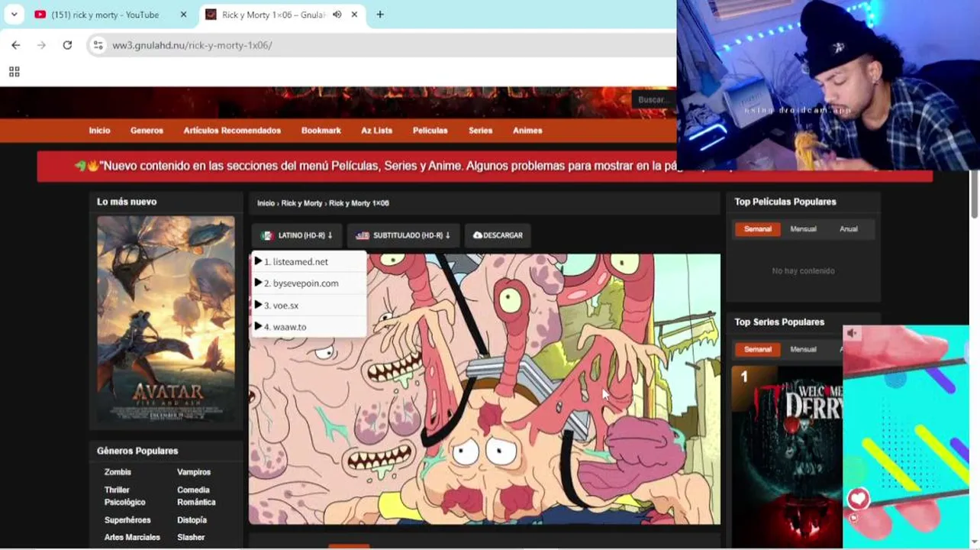This screenshot has width=980, height=550.
Task: Open the Superhéroes genre link
Action: click(127, 520)
